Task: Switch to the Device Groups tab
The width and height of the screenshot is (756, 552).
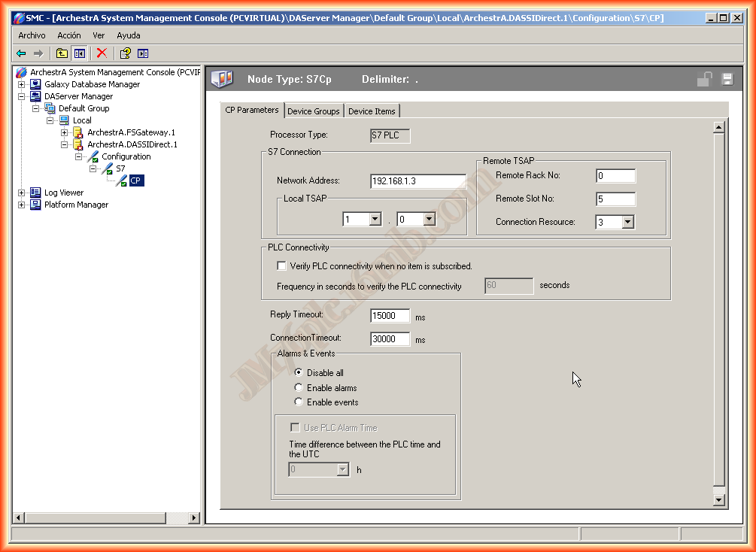Action: 314,111
